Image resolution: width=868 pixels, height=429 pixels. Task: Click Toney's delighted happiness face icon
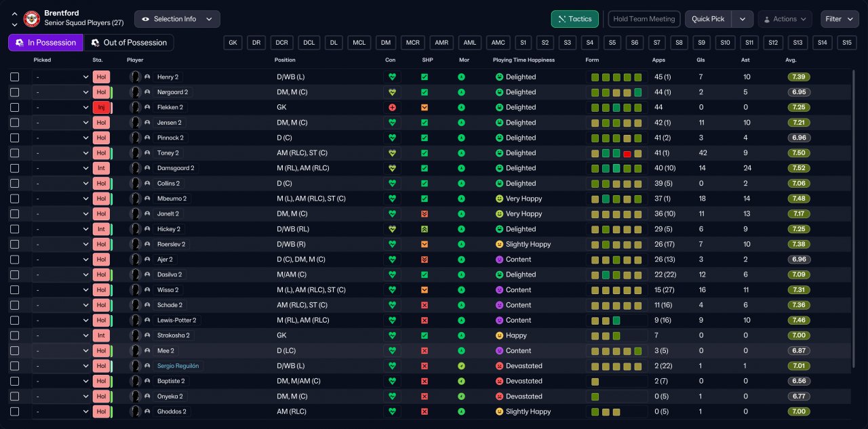(x=499, y=153)
